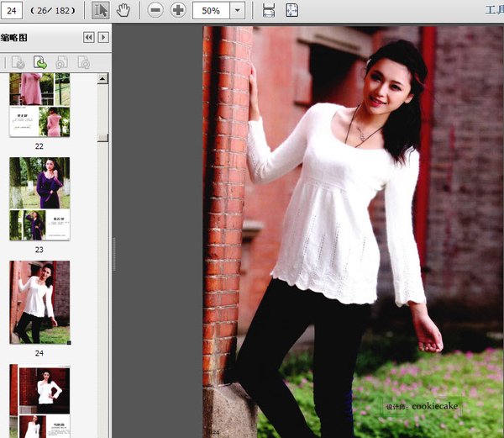Click the 50% zoom level field
The height and width of the screenshot is (438, 504).
pos(211,10)
